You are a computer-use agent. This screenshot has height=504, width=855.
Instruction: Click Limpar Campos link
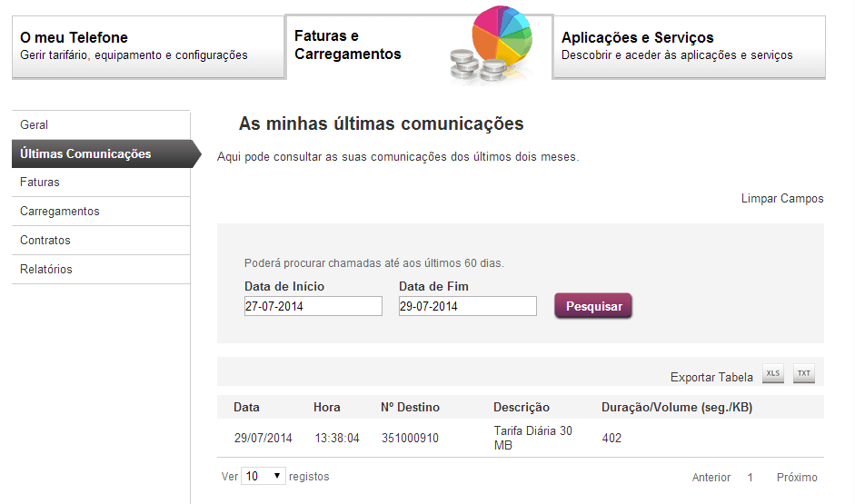(782, 199)
